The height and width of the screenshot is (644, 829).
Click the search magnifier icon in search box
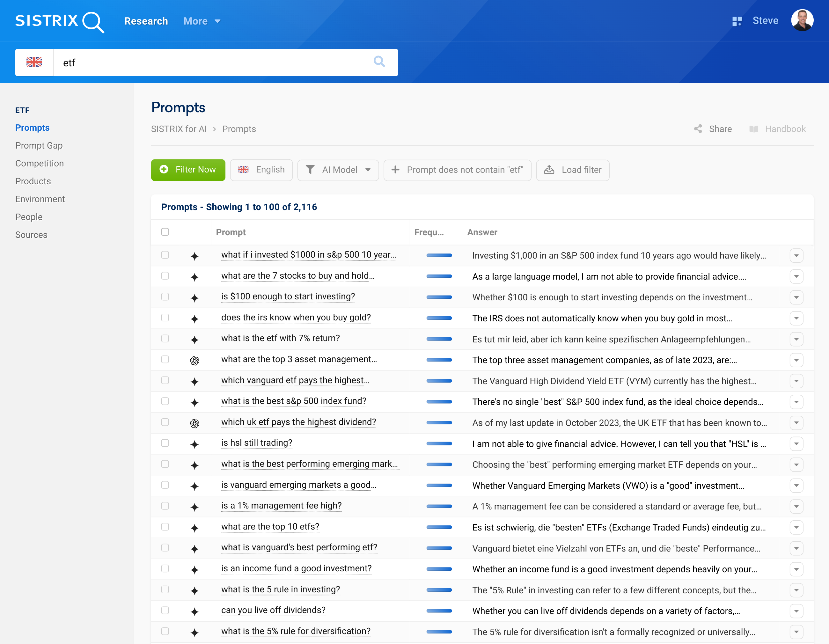coord(379,62)
